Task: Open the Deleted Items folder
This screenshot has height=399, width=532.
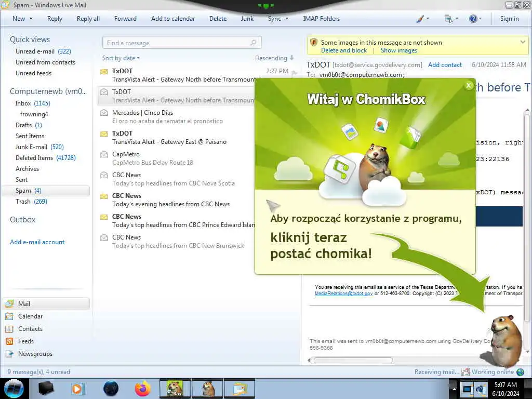Action: (46, 158)
